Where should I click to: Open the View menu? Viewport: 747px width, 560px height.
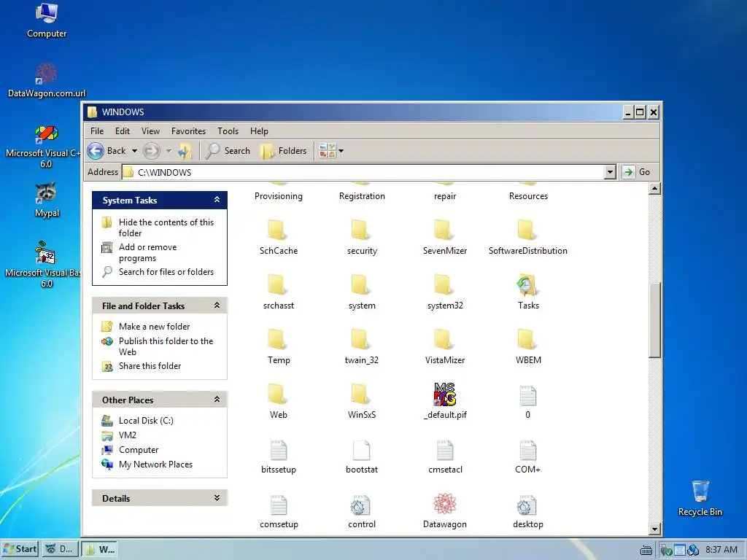(x=150, y=131)
